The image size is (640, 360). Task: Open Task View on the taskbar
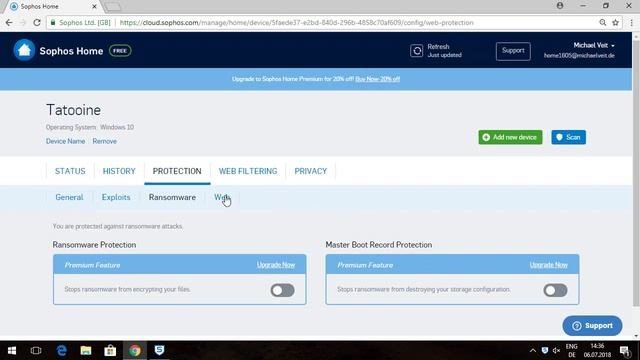tap(36, 351)
